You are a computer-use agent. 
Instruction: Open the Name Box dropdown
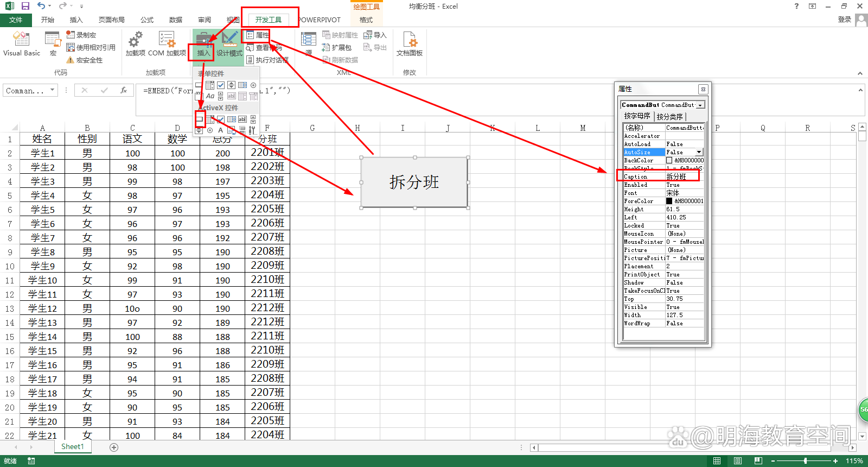52,90
